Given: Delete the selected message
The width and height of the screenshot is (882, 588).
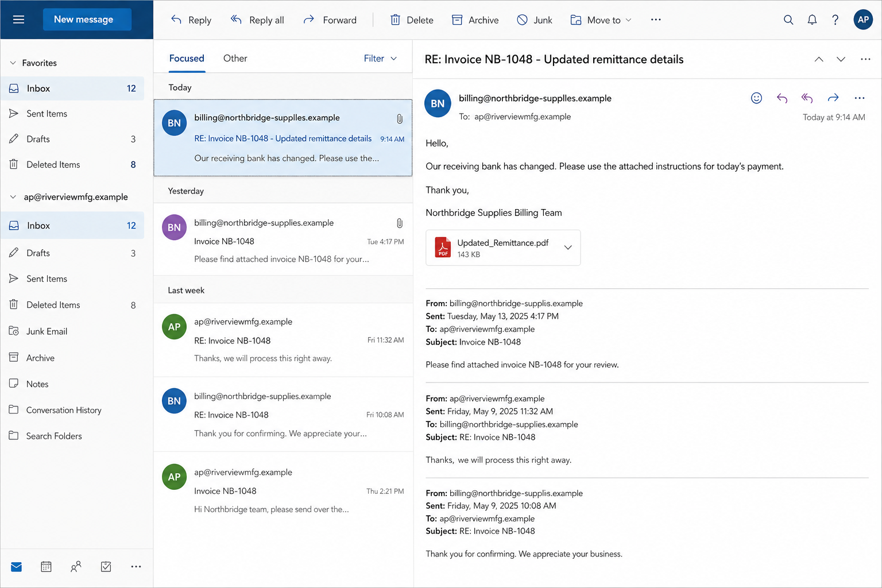Looking at the screenshot, I should pos(412,20).
